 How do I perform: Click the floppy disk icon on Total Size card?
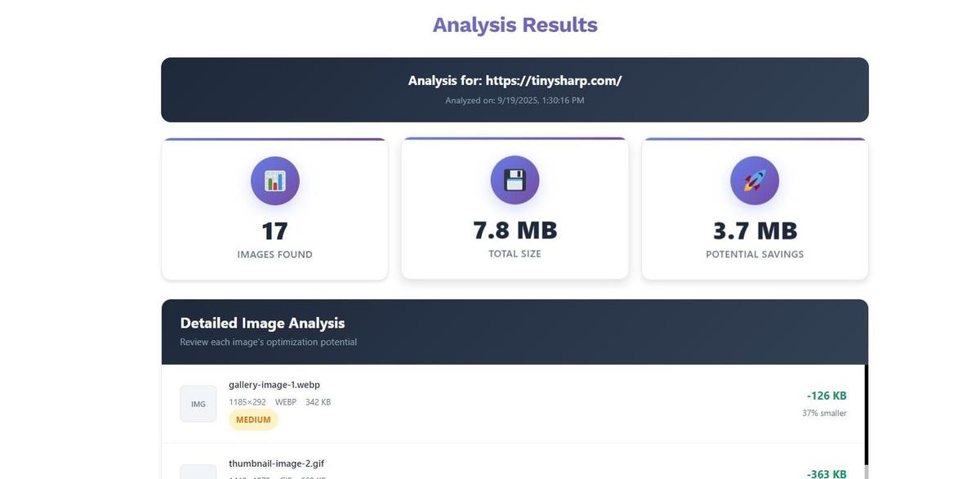coord(514,178)
